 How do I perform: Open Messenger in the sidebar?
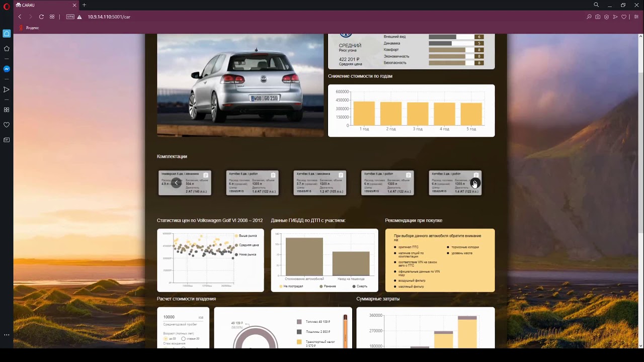(7, 69)
